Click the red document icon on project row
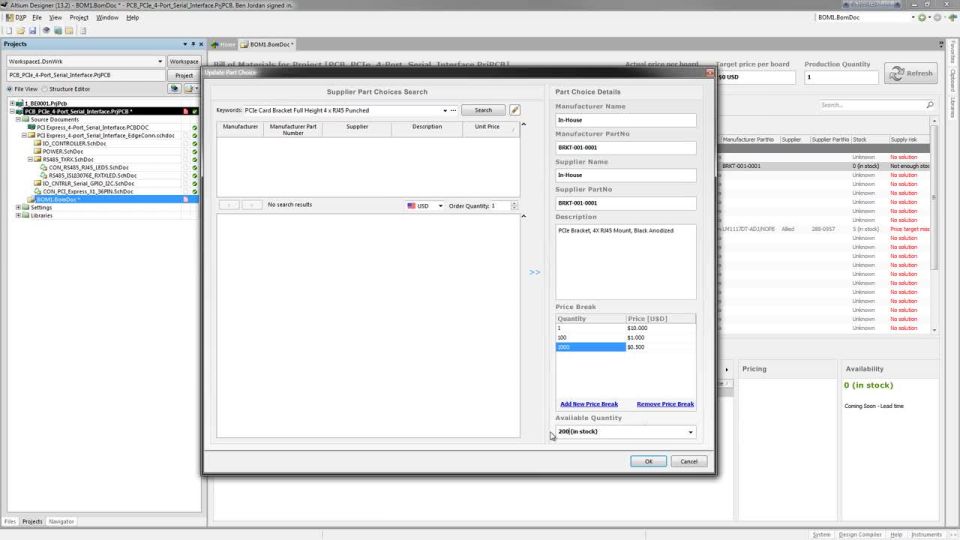The height and width of the screenshot is (540, 960). pos(186,111)
